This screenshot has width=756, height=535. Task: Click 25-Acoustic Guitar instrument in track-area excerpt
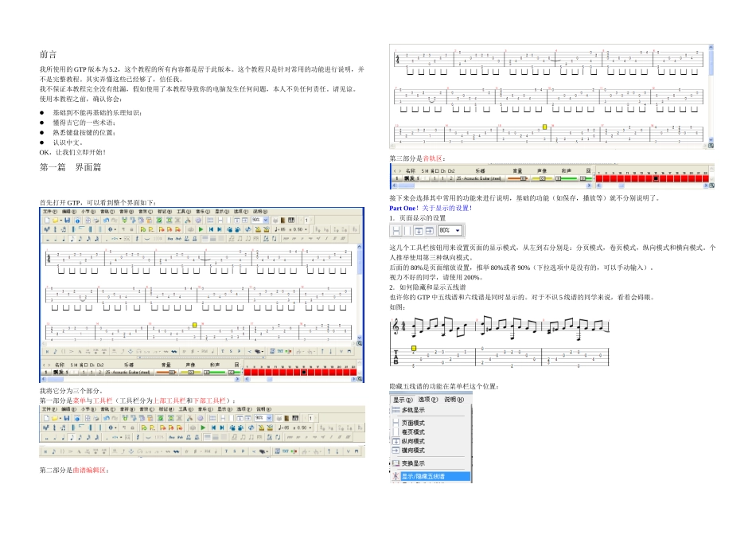tap(481, 178)
